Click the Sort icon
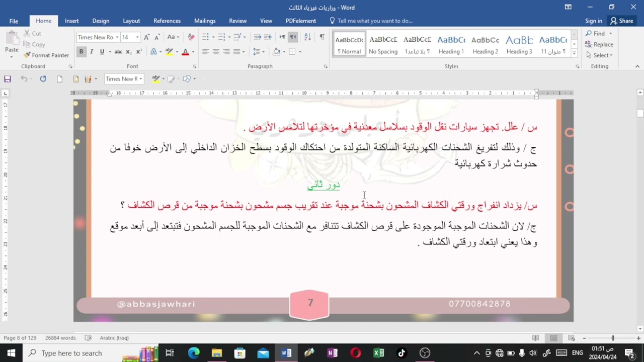Viewport: 644px width, 362px height. (x=307, y=37)
